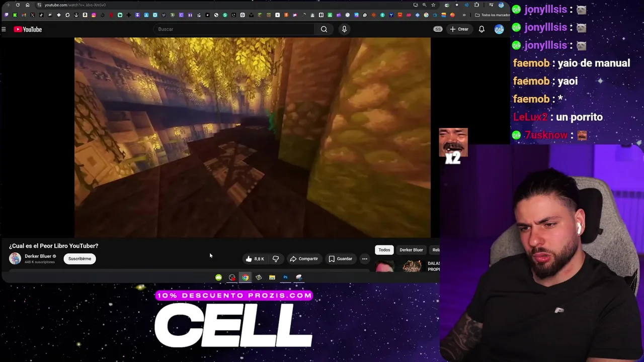Open the taskbar app between Chrome and Explorer
The image size is (644, 362).
(x=259, y=278)
